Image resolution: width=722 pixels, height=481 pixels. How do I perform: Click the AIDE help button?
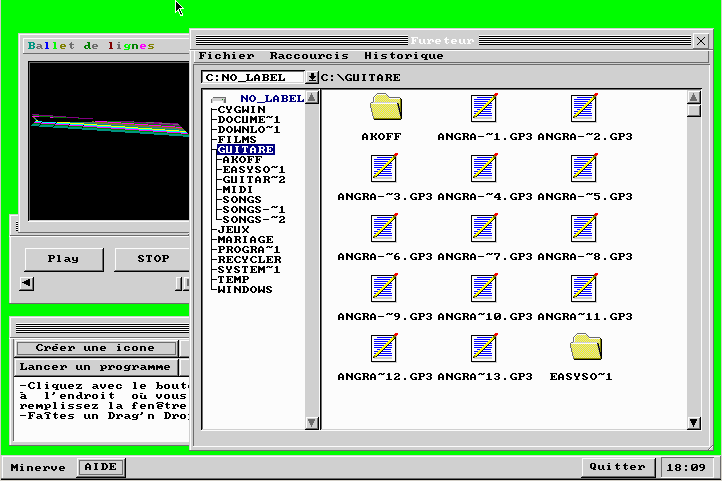pyautogui.click(x=100, y=467)
